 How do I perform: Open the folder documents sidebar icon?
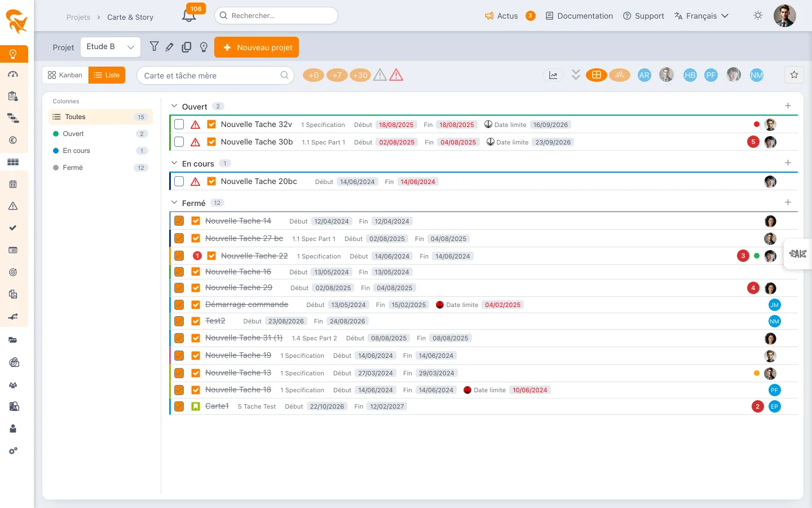point(13,340)
